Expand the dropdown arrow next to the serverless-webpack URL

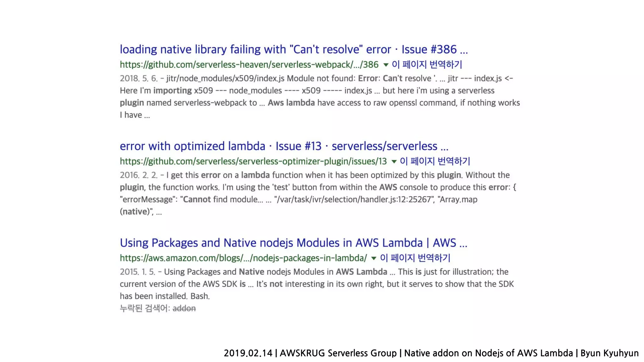(x=386, y=65)
